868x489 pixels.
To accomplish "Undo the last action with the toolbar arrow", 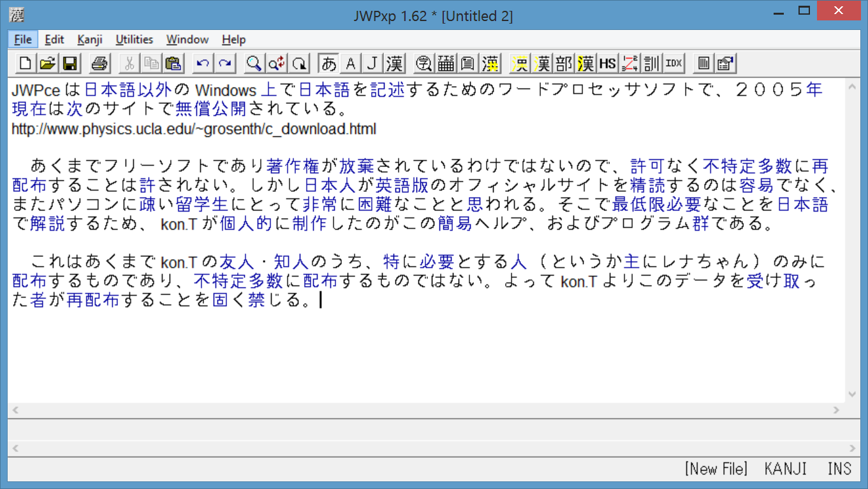I will click(203, 63).
